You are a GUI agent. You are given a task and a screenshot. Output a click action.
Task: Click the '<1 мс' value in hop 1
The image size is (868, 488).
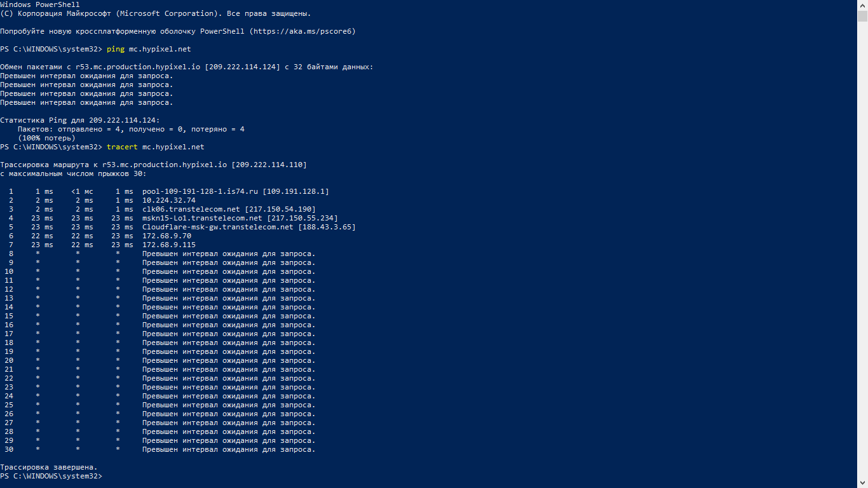tap(82, 191)
